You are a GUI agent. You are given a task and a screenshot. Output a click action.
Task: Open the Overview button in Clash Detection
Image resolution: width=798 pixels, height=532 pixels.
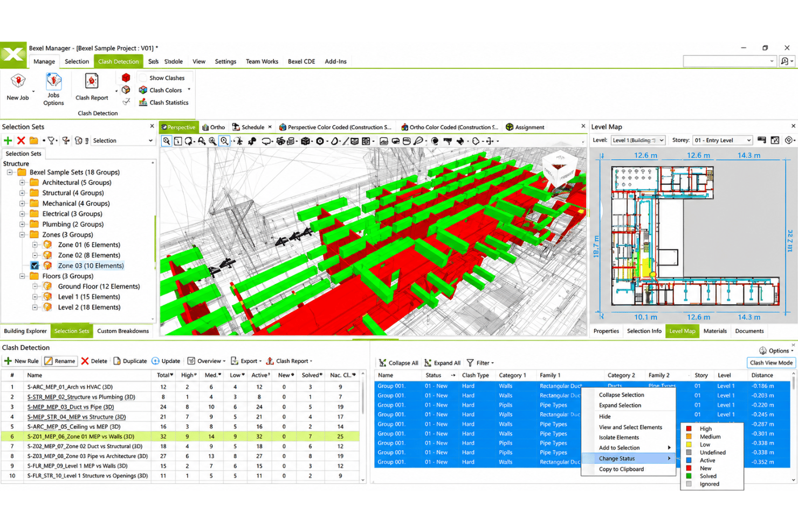207,361
